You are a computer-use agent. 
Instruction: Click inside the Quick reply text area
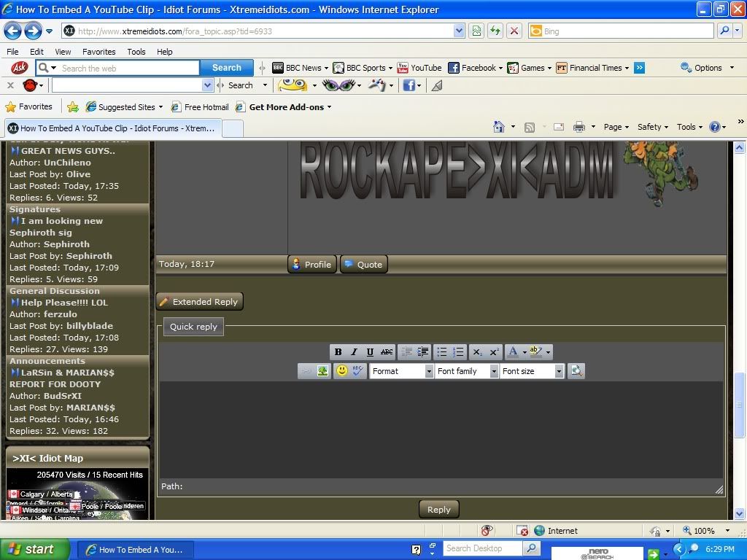(x=441, y=429)
